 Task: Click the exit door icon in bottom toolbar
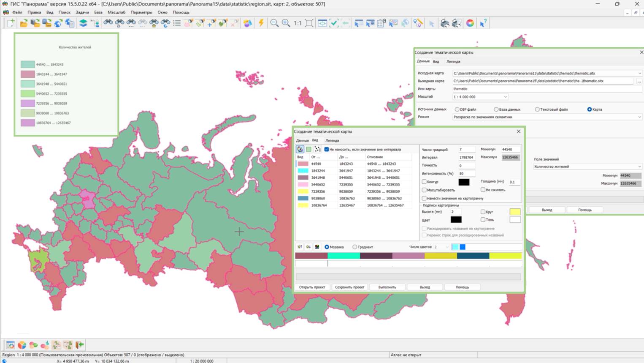(x=79, y=345)
